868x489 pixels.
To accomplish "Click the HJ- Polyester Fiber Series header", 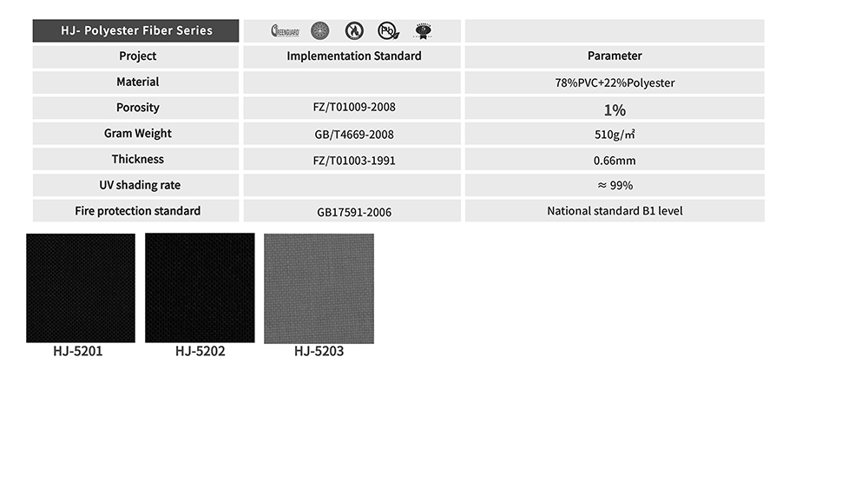I will click(136, 31).
